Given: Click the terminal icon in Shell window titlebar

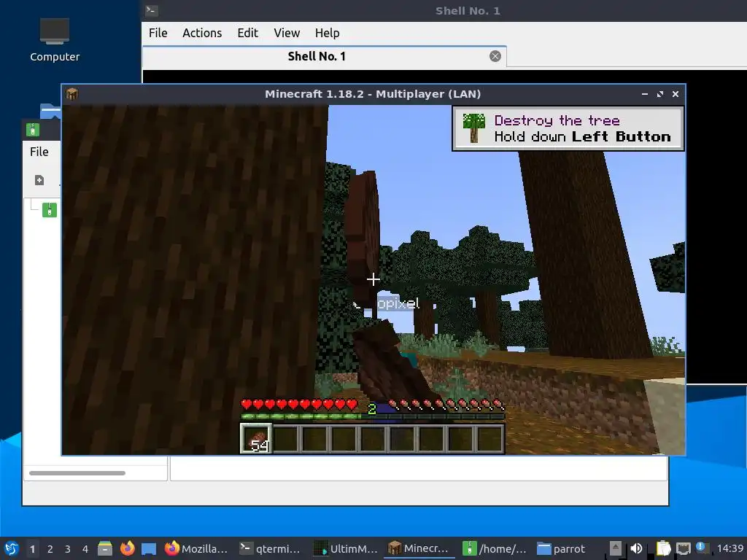Looking at the screenshot, I should 152,10.
